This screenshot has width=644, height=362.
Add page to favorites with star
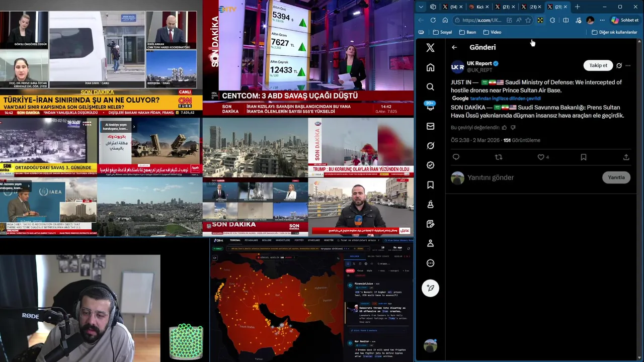pyautogui.click(x=528, y=20)
